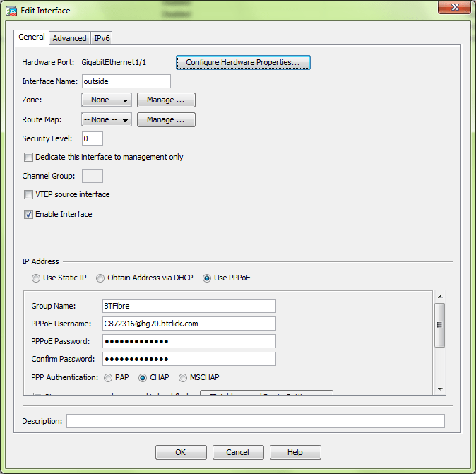This screenshot has width=476, height=474.
Task: Click Manage button next to Zone
Action: coord(166,100)
